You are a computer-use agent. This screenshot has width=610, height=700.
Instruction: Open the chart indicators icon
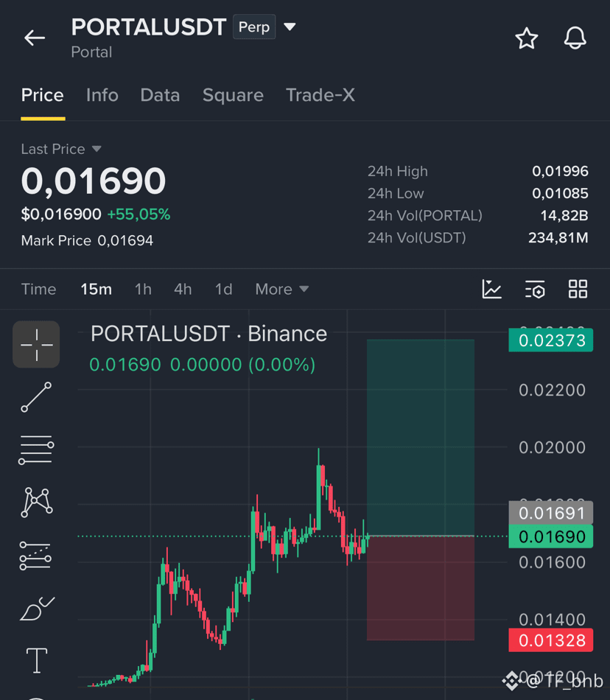[x=491, y=289]
